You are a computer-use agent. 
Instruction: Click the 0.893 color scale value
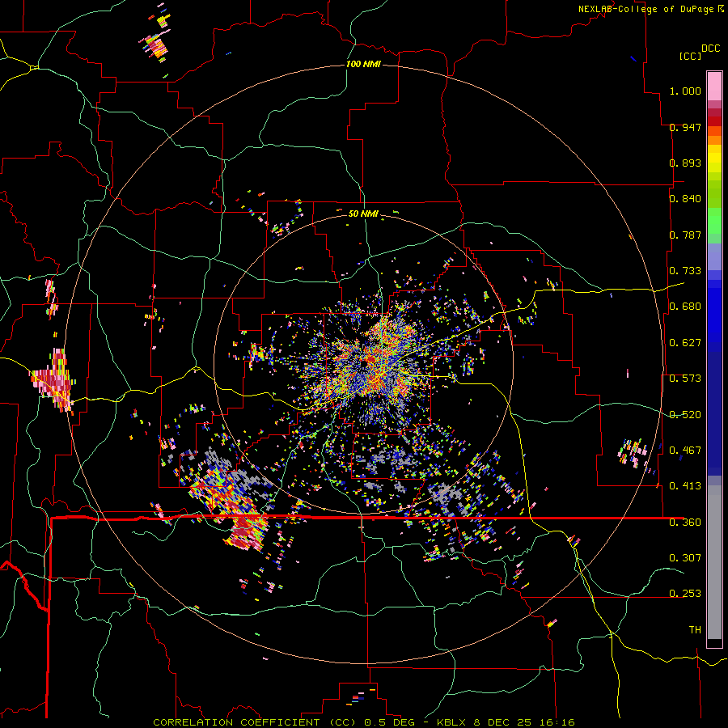(x=685, y=163)
